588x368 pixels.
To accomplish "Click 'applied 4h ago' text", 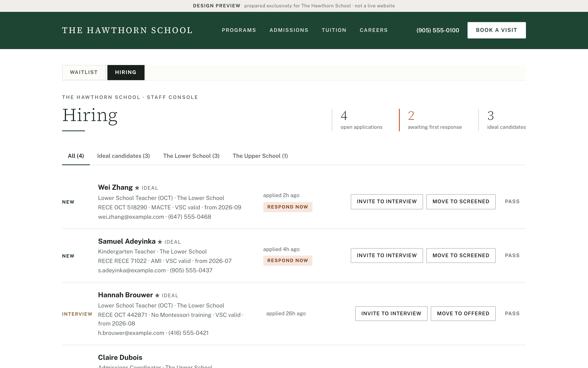I will pyautogui.click(x=281, y=249).
